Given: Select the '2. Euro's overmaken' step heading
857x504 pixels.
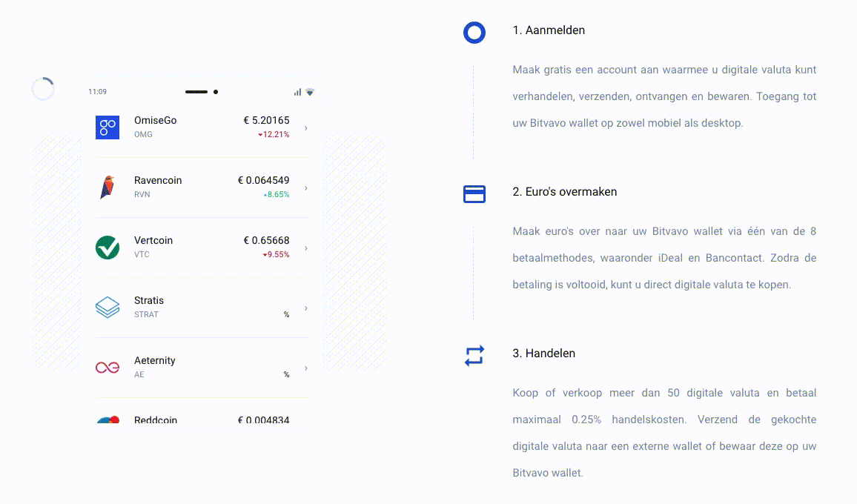Looking at the screenshot, I should 564,192.
